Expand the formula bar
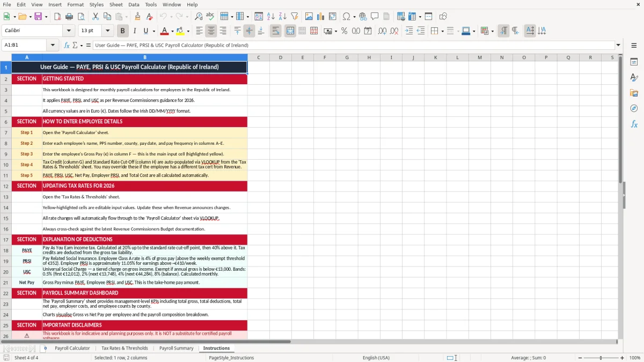 pyautogui.click(x=618, y=45)
